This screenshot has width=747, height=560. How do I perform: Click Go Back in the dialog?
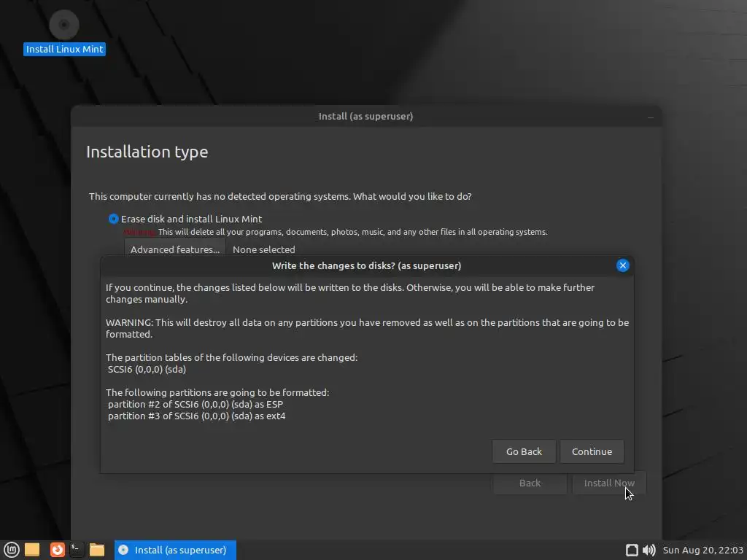point(524,451)
